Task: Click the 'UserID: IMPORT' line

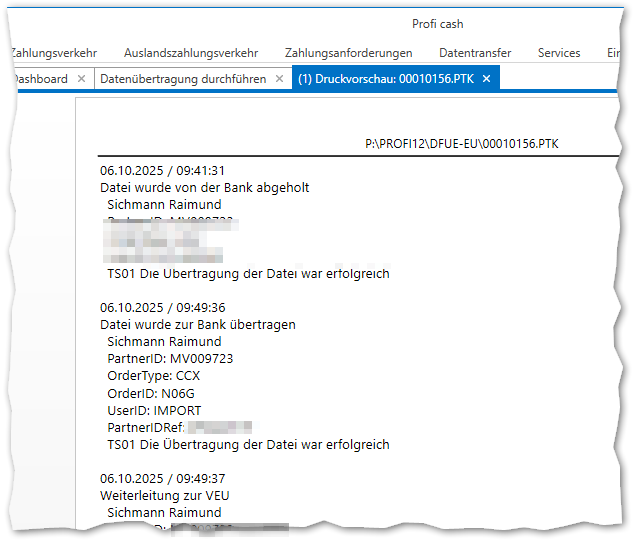Action: point(154,410)
